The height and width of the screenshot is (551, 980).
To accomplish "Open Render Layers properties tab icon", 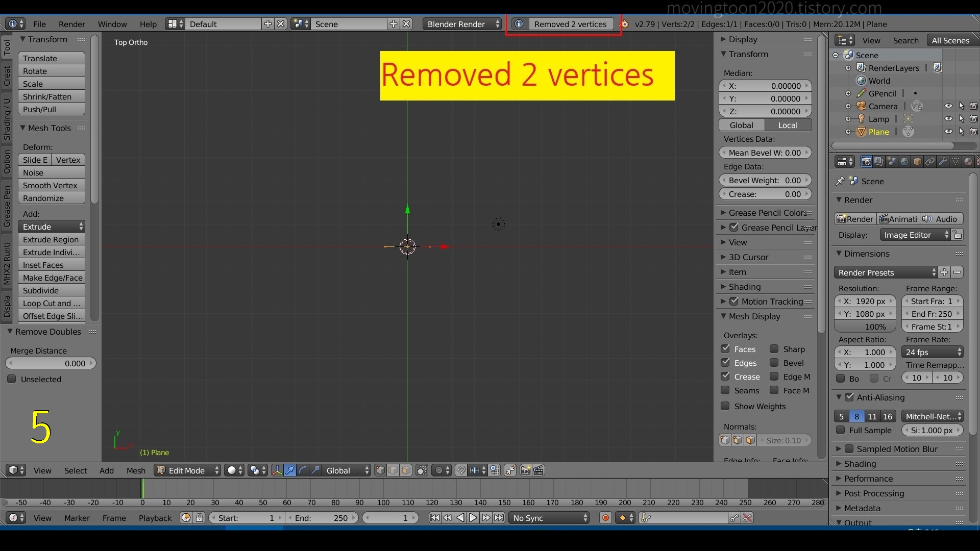I will [x=879, y=162].
